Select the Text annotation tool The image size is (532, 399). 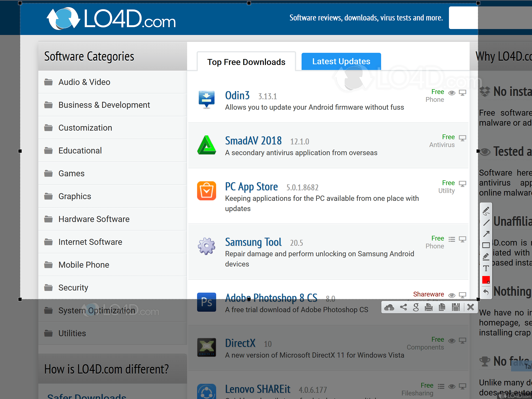[486, 268]
